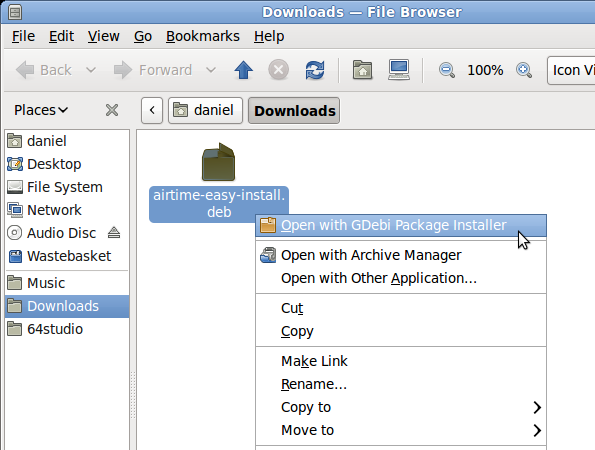595x450 pixels.
Task: Open the Bookmarks menu
Action: coord(203,36)
